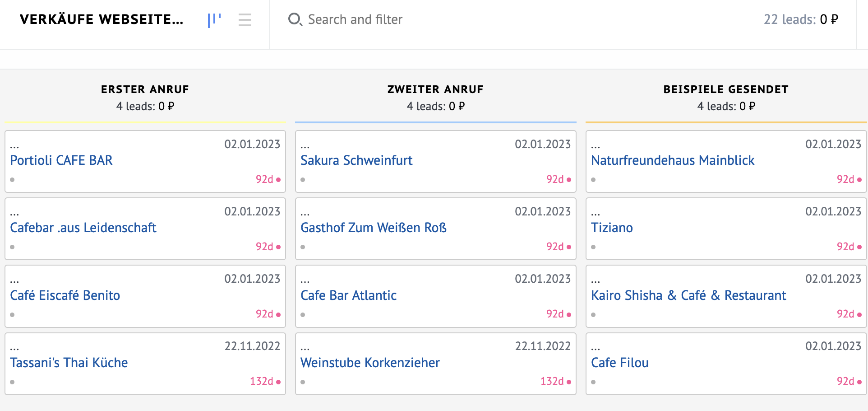Click the Beispiele Gesendet orange stage bar

click(x=726, y=122)
